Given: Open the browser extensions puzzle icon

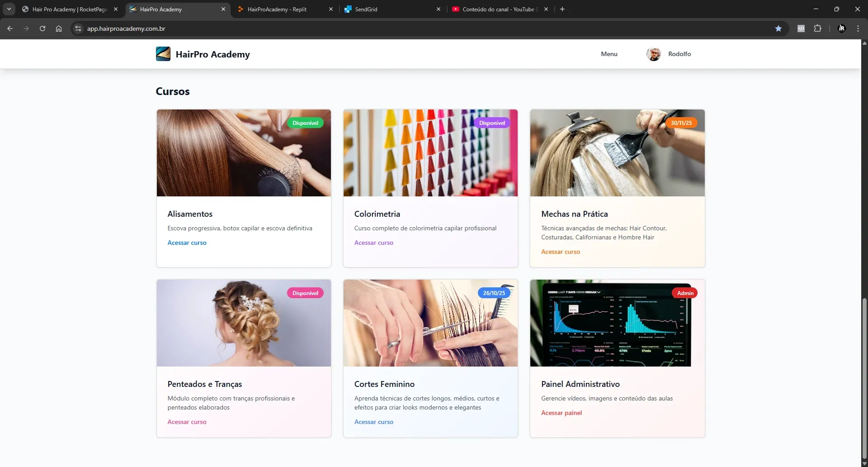Looking at the screenshot, I should click(x=817, y=29).
